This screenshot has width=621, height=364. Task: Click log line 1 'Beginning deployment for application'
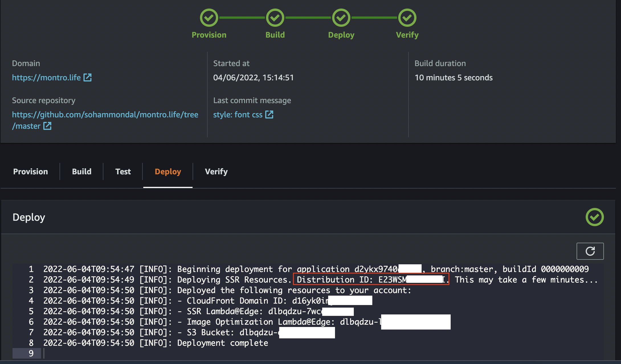[x=316, y=269]
